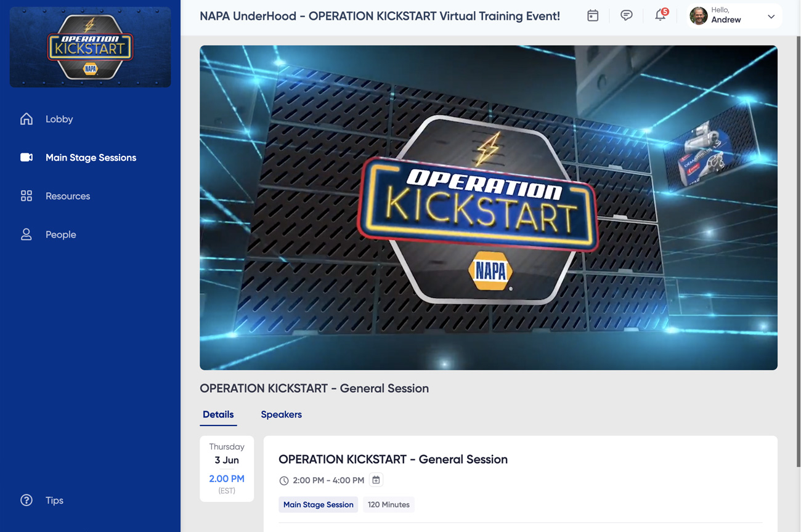Click the Main Stage Sessions camera icon
This screenshot has width=801, height=532.
click(26, 158)
